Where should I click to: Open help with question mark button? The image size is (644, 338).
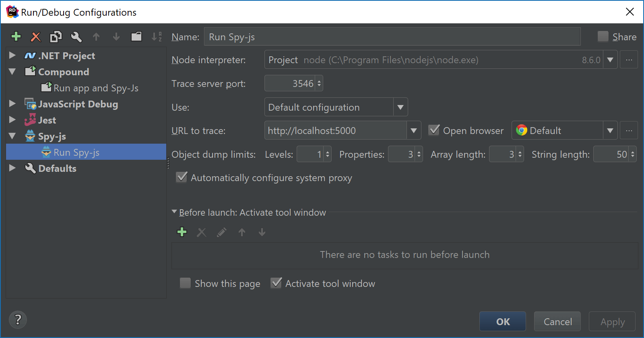click(x=18, y=320)
